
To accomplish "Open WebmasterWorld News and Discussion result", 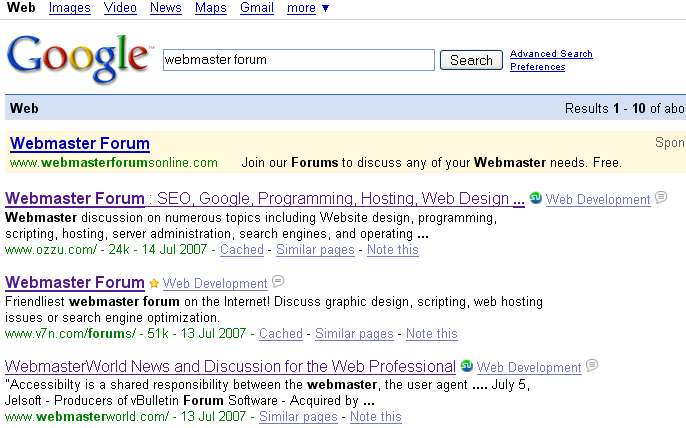I will tap(230, 366).
